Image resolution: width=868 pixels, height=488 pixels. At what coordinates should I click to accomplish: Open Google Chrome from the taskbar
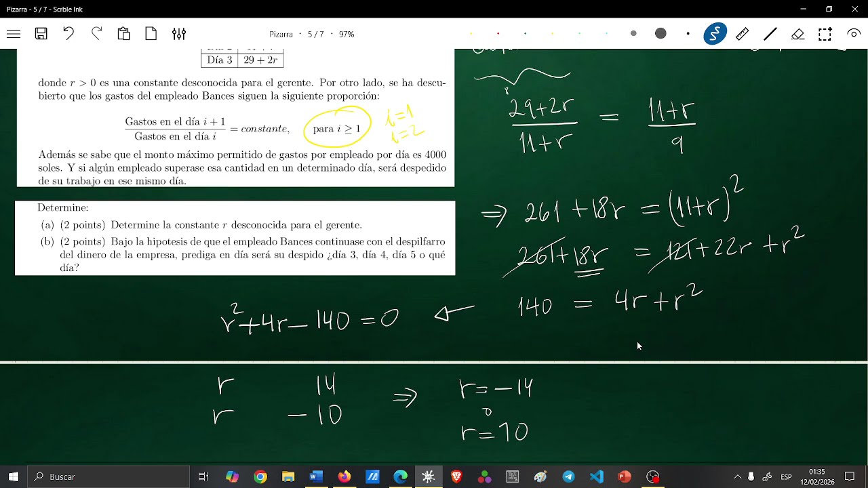(x=260, y=476)
